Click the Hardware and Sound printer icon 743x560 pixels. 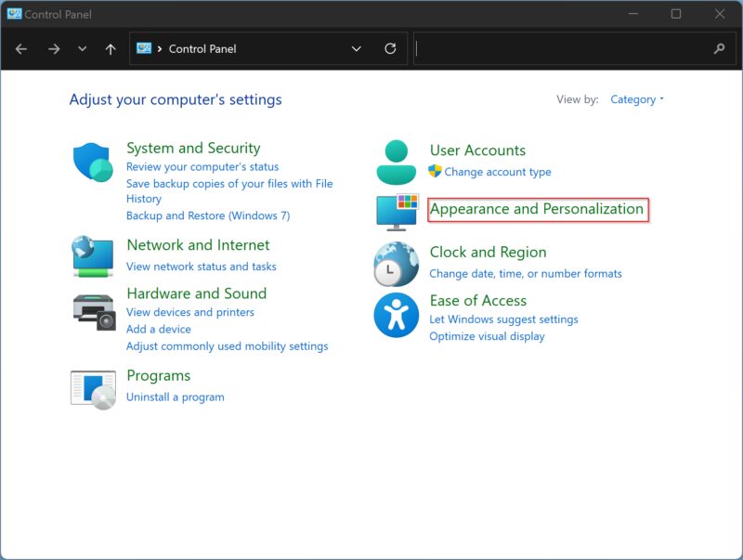(x=95, y=312)
